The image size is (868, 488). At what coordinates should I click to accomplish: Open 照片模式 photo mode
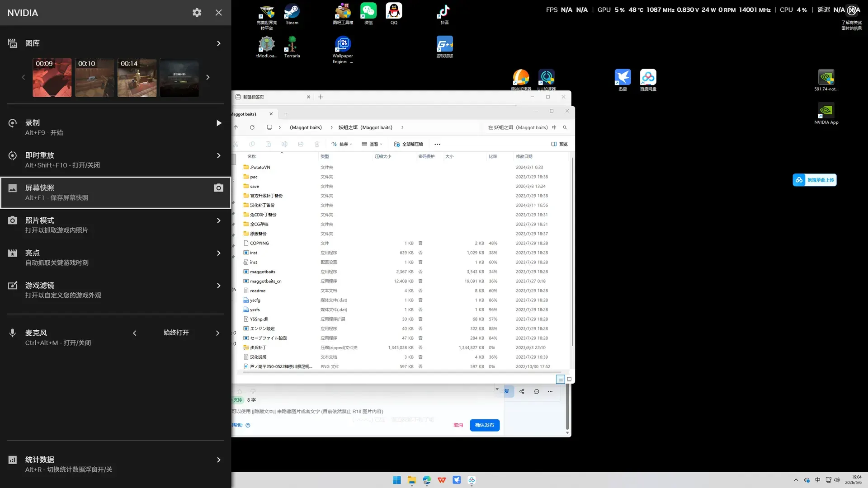(116, 225)
